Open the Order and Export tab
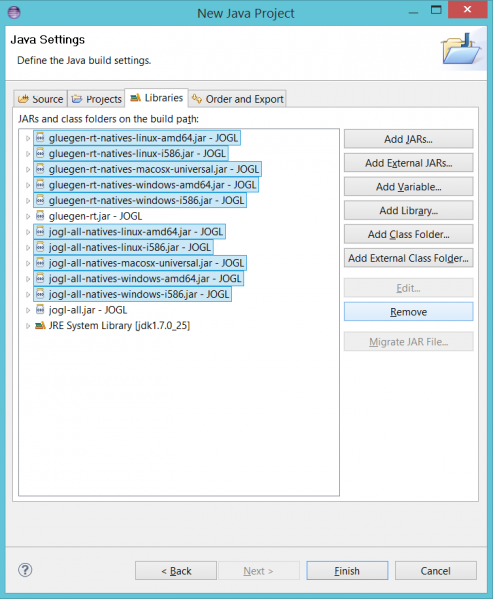Screen dimensions: 493x599 click(238, 99)
